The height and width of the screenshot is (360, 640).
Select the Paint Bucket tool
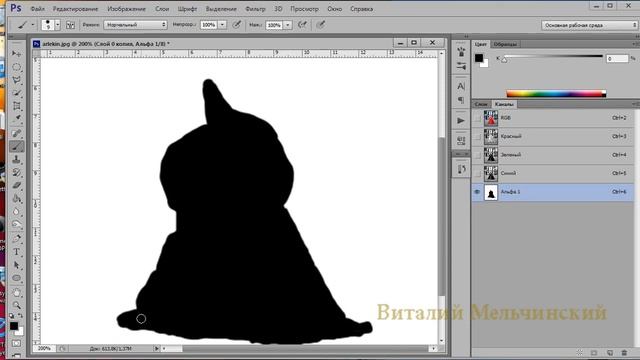[16, 199]
